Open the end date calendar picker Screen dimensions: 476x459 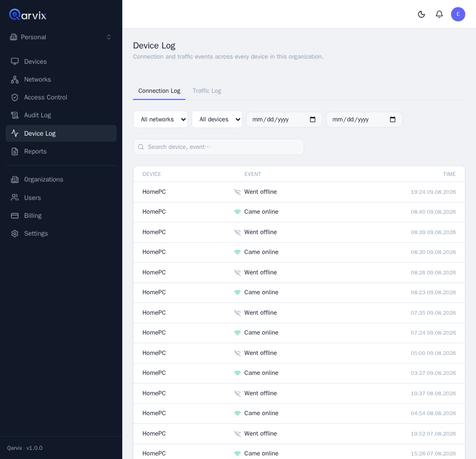point(392,119)
